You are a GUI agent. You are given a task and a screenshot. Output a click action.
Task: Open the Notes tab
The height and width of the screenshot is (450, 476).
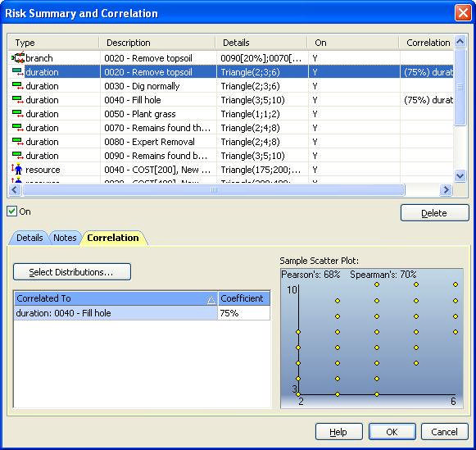point(65,238)
